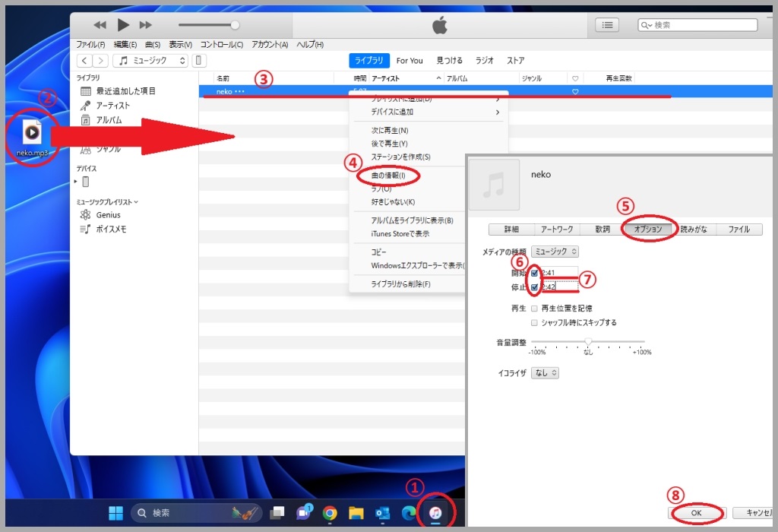
Task: Switch to the アートワーク tab
Action: point(557,230)
